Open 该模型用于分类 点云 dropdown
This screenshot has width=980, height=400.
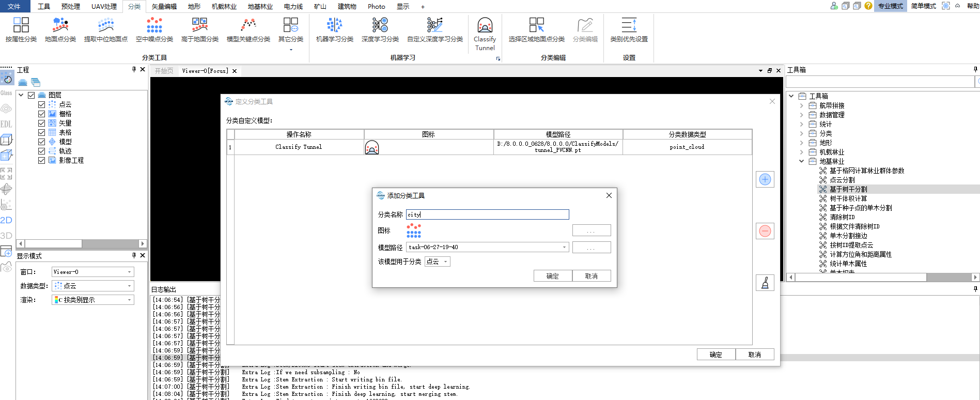coord(438,261)
